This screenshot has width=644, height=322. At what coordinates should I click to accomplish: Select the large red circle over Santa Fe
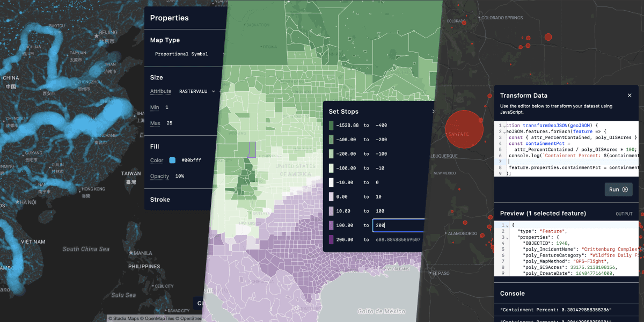pyautogui.click(x=465, y=130)
